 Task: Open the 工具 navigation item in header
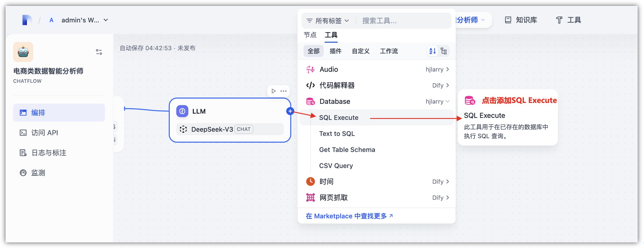click(x=569, y=20)
